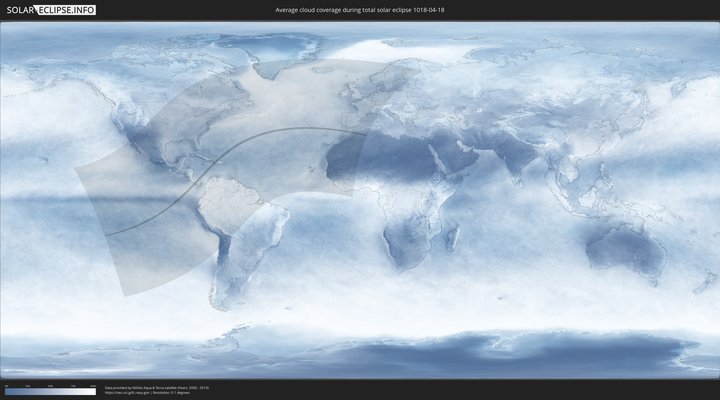Click the 0% label on the legend

6,386
